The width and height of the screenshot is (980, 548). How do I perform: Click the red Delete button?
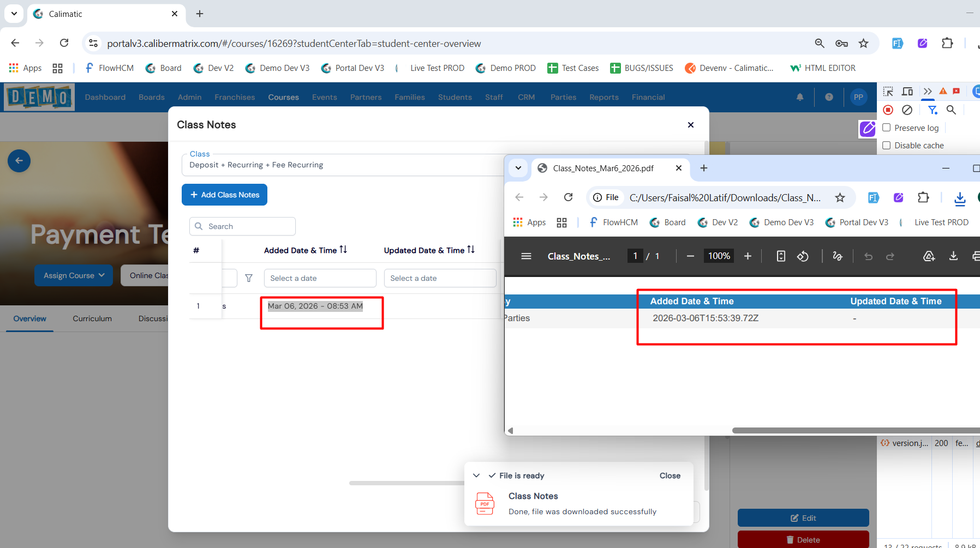pos(803,540)
